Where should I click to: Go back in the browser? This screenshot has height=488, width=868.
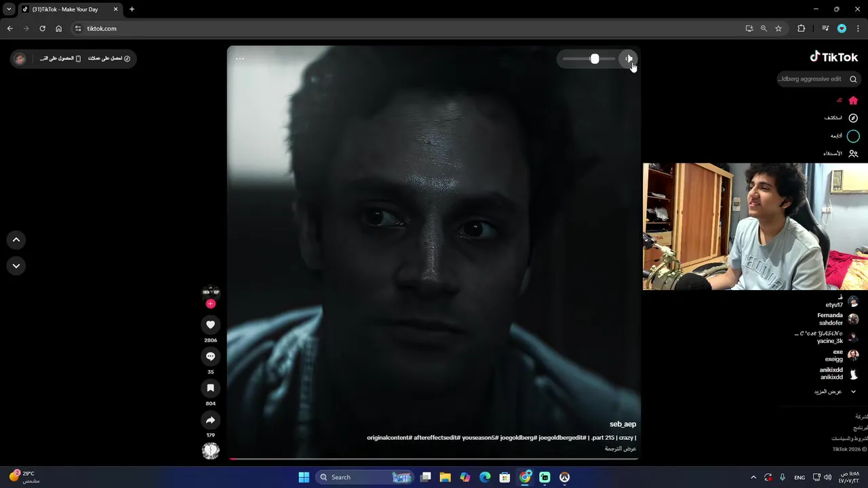[9, 28]
